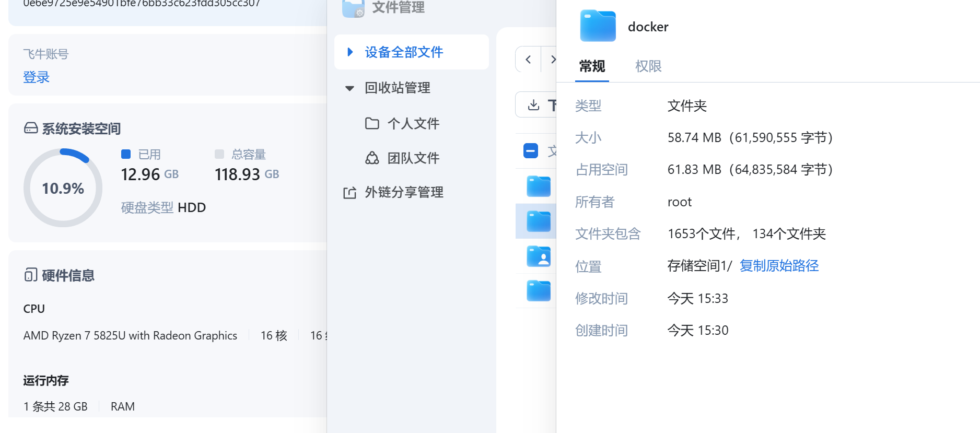Click the docker folder icon in properties header
Screen dimensions: 980x433
tap(598, 26)
